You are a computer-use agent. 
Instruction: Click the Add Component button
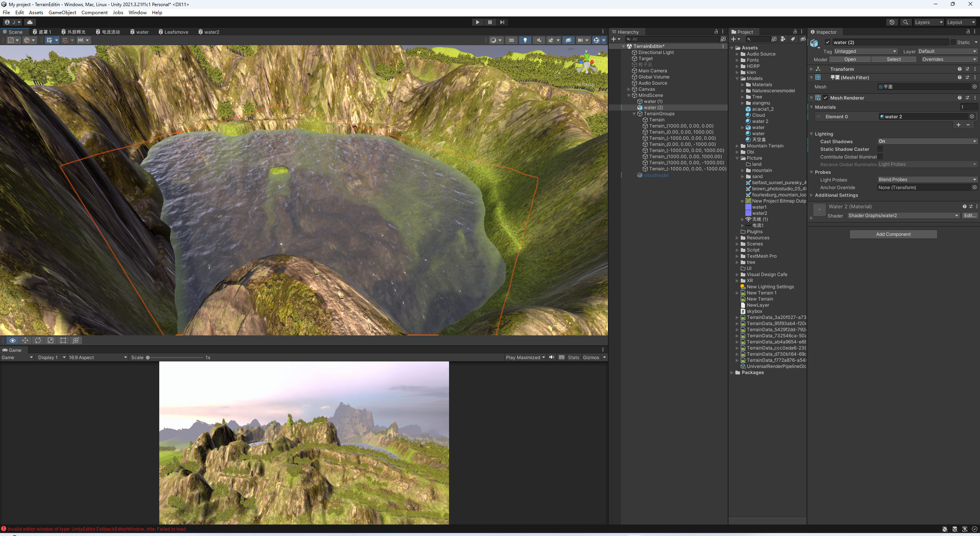(893, 234)
